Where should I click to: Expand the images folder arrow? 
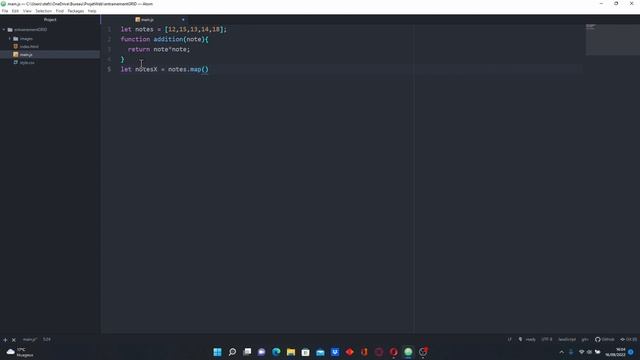[x=10, y=39]
